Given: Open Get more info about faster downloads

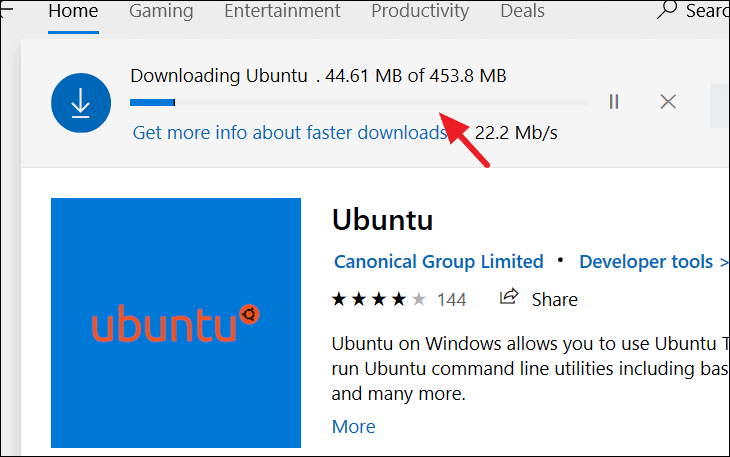Looking at the screenshot, I should [290, 133].
